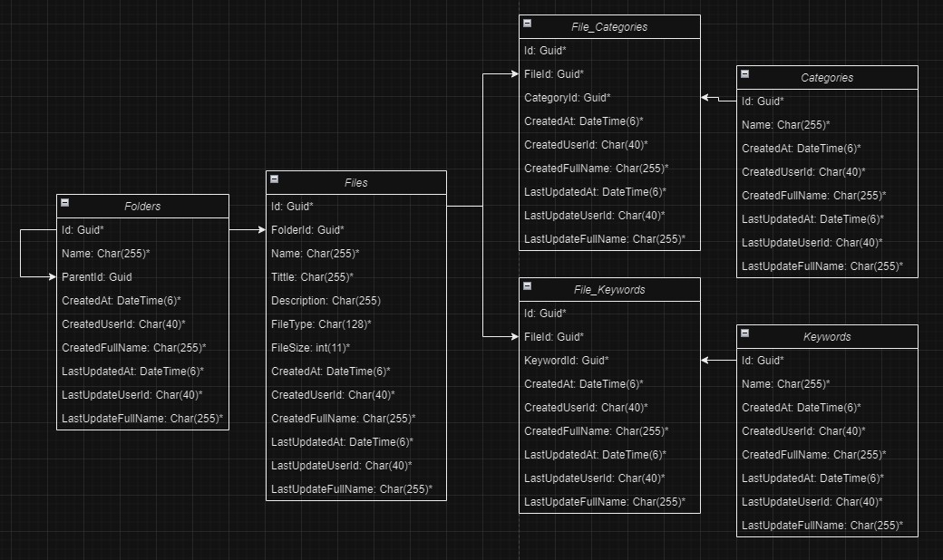Select FolderId: Guid* row in Files
The image size is (943, 560).
click(x=356, y=230)
